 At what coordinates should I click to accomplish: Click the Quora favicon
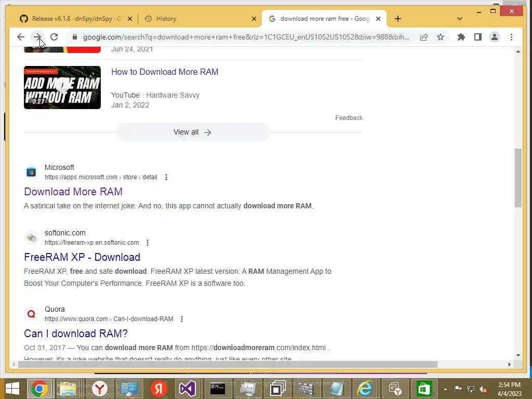click(x=31, y=314)
